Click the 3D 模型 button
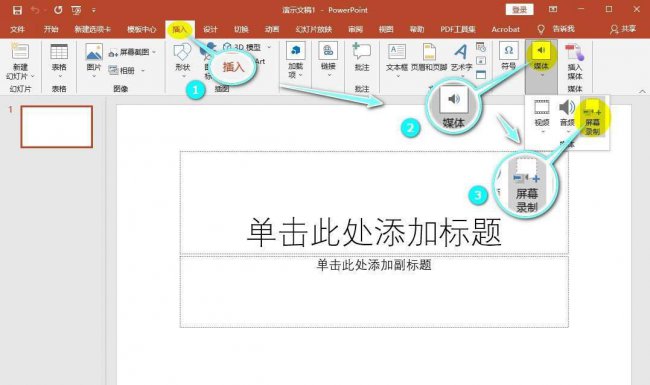Screen dimensions: 650x385 (x=243, y=47)
